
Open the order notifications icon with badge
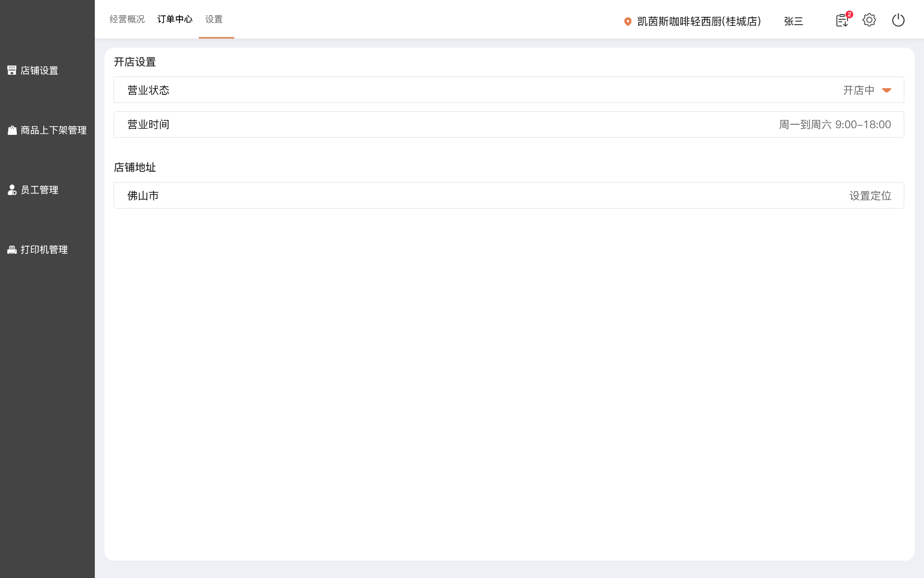pyautogui.click(x=842, y=20)
